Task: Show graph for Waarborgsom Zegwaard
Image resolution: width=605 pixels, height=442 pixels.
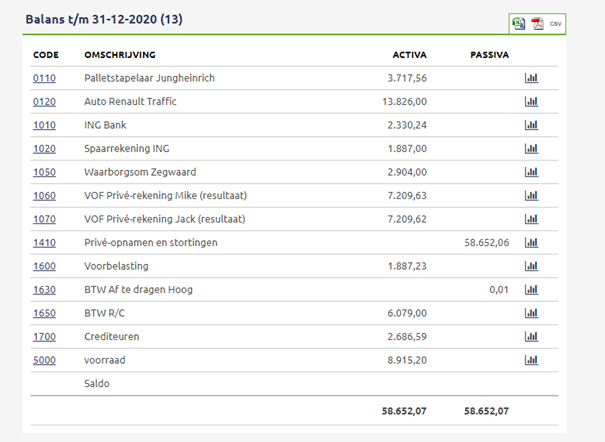Action: click(531, 172)
